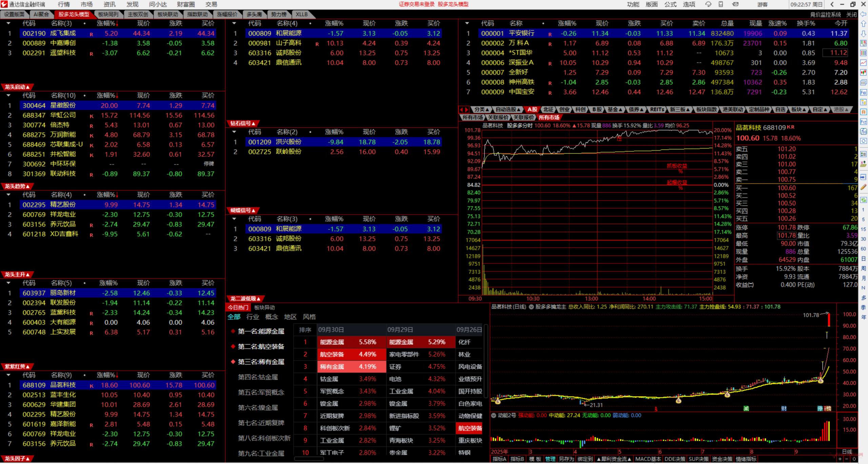
Task: Click the red line-chart icon in right sidebar
Action: (x=863, y=63)
